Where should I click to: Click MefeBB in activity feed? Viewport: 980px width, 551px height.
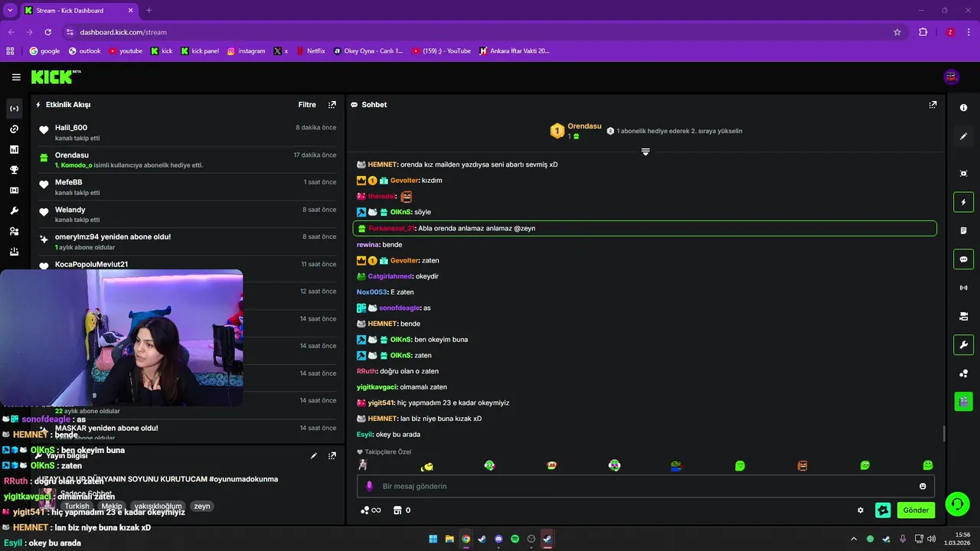click(x=68, y=182)
